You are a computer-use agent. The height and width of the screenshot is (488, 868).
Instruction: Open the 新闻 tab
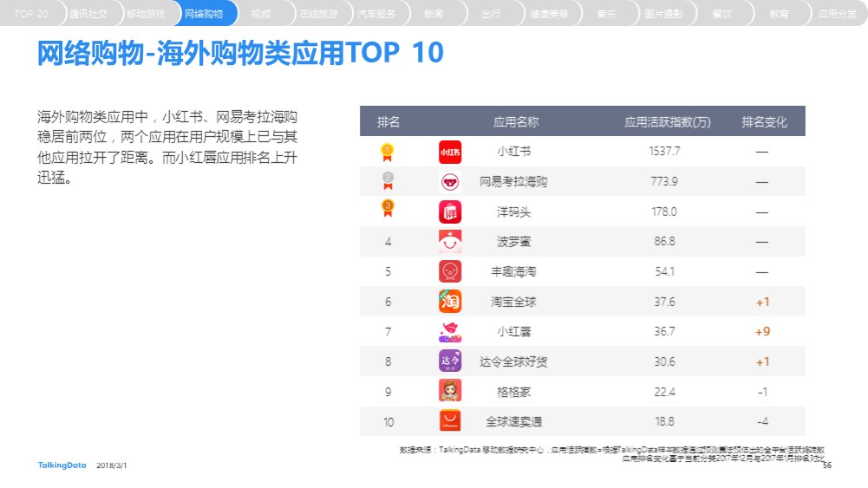(x=434, y=13)
